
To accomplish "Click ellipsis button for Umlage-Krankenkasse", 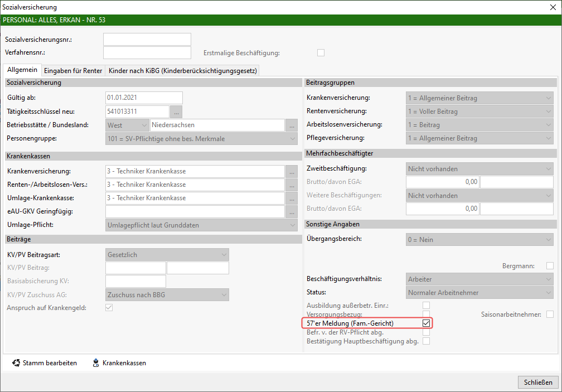I will click(292, 198).
